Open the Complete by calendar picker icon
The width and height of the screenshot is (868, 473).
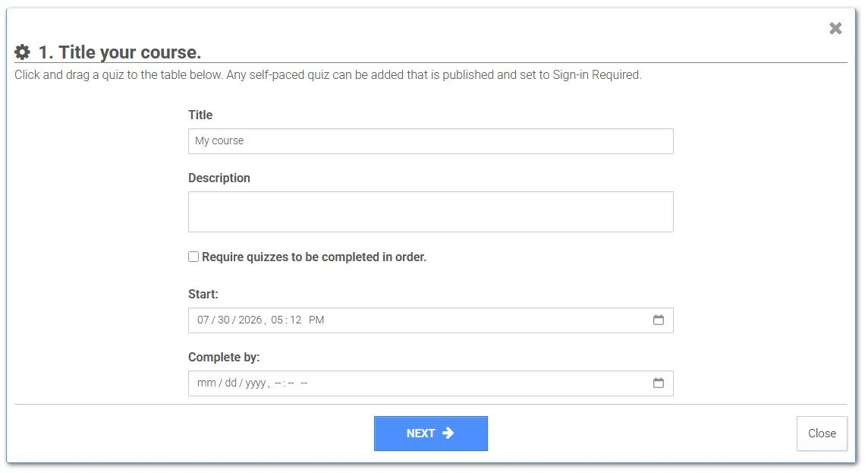[658, 383]
